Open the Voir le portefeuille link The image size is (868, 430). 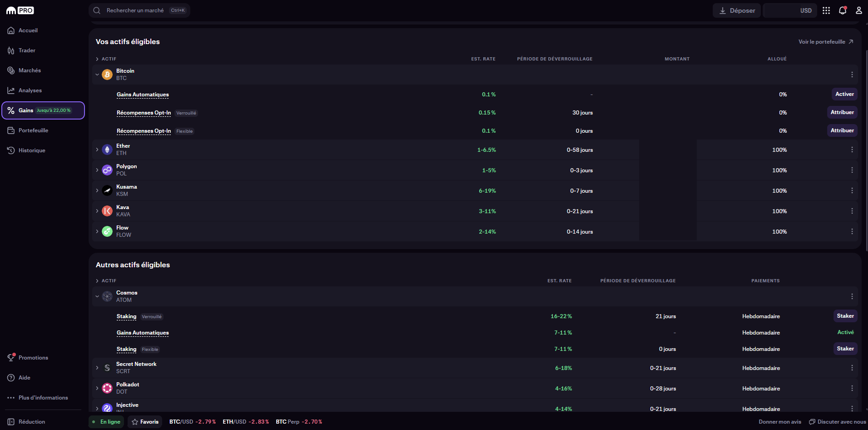point(825,42)
